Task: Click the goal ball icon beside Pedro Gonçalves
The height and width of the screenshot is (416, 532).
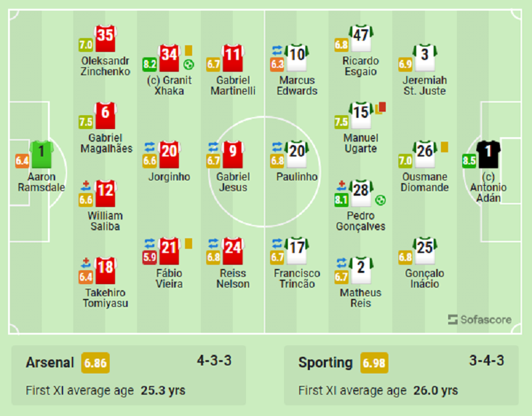Action: pyautogui.click(x=380, y=199)
